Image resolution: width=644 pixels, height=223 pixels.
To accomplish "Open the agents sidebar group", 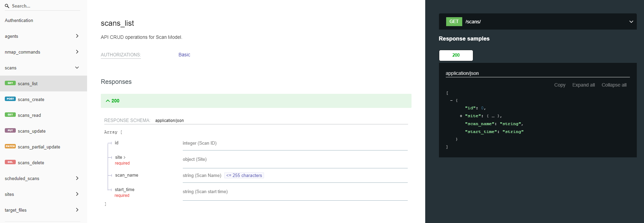I will click(x=44, y=36).
